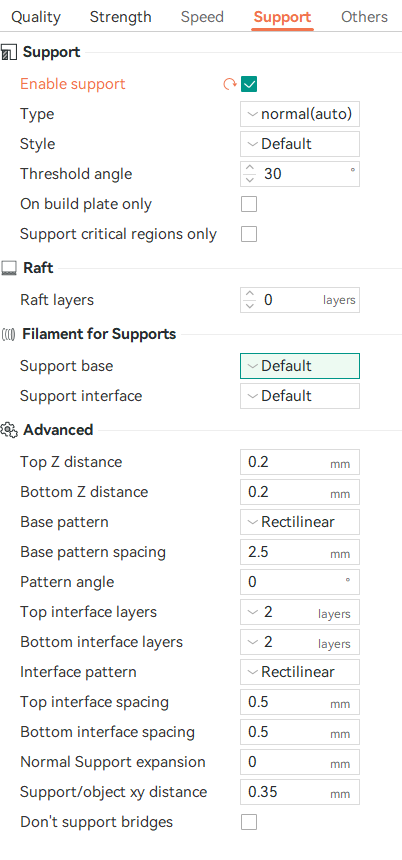The image size is (402, 860).
Task: Click the reset arrow beside Enable support
Action: [x=229, y=84]
